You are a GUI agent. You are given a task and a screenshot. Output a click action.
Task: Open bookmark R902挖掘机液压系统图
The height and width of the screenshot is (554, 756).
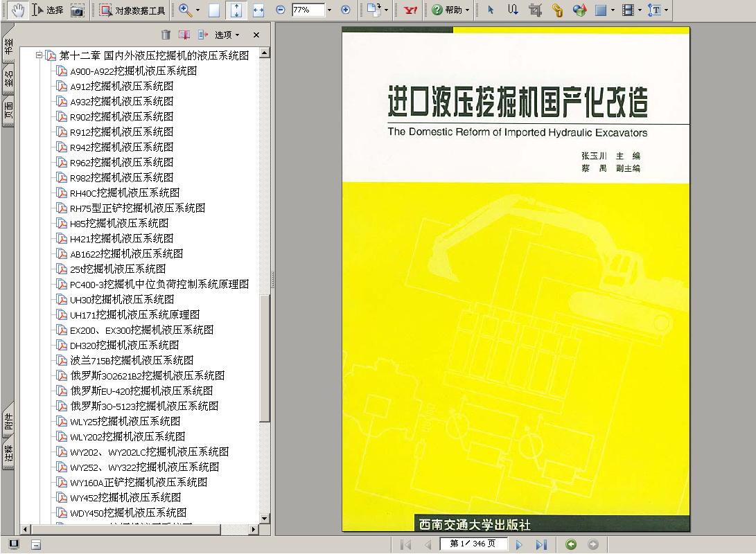pos(121,116)
